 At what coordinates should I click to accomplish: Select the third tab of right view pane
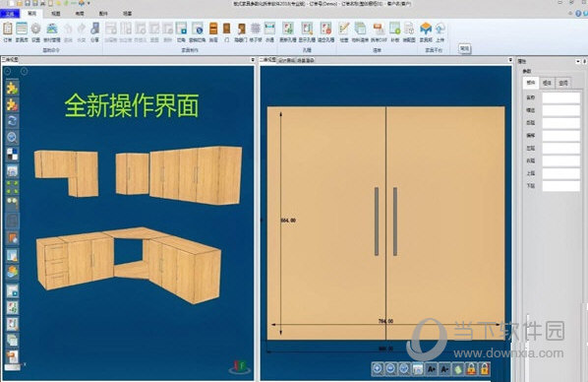pyautogui.click(x=306, y=60)
